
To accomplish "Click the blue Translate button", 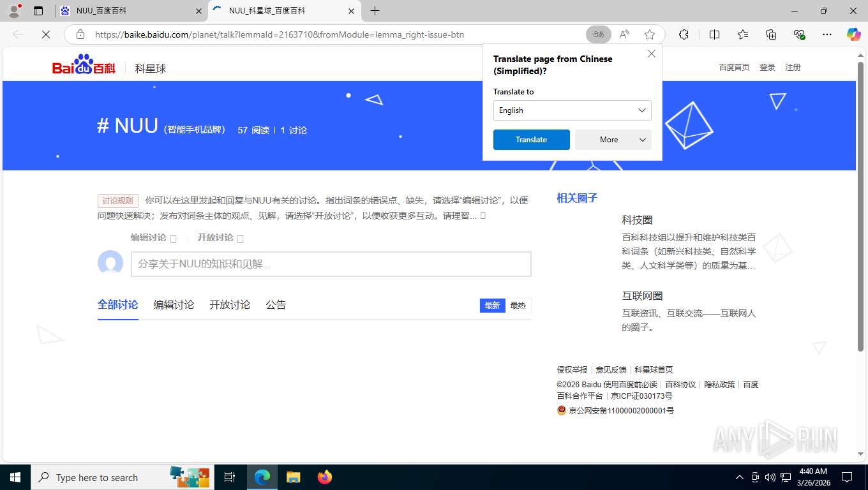I will click(x=532, y=140).
